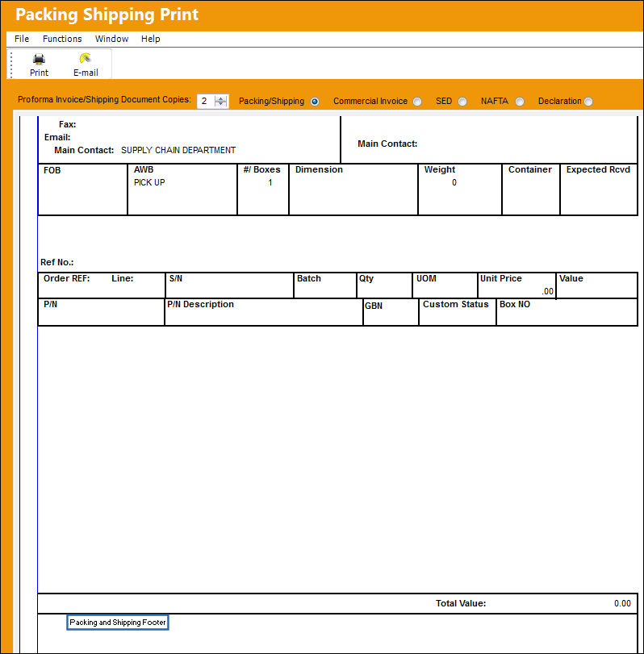Click the Fax label

coord(67,124)
